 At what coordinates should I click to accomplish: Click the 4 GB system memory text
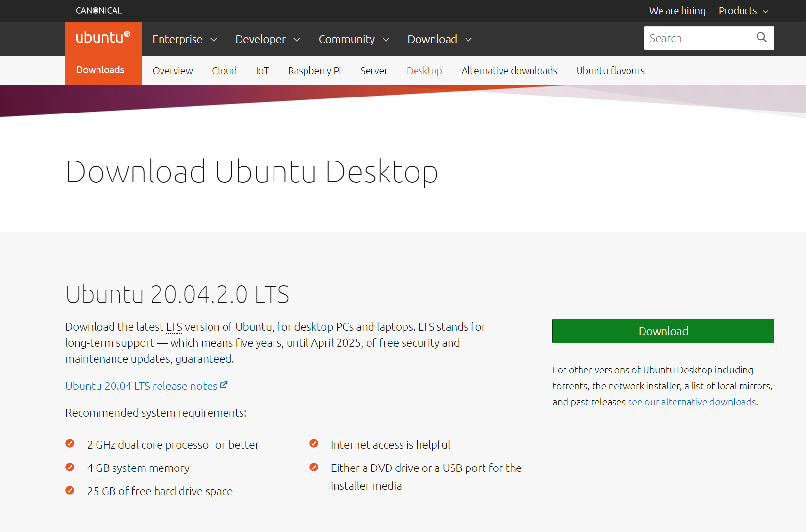[138, 468]
